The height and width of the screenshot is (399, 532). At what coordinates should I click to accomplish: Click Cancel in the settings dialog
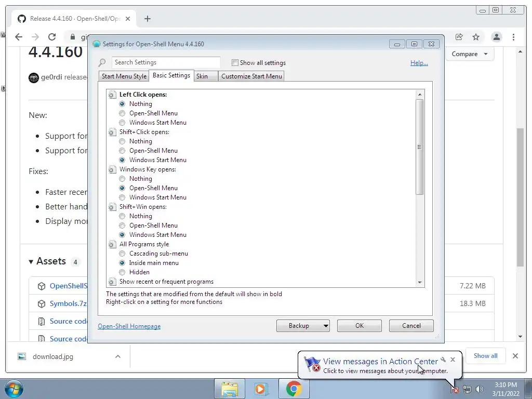tap(411, 326)
